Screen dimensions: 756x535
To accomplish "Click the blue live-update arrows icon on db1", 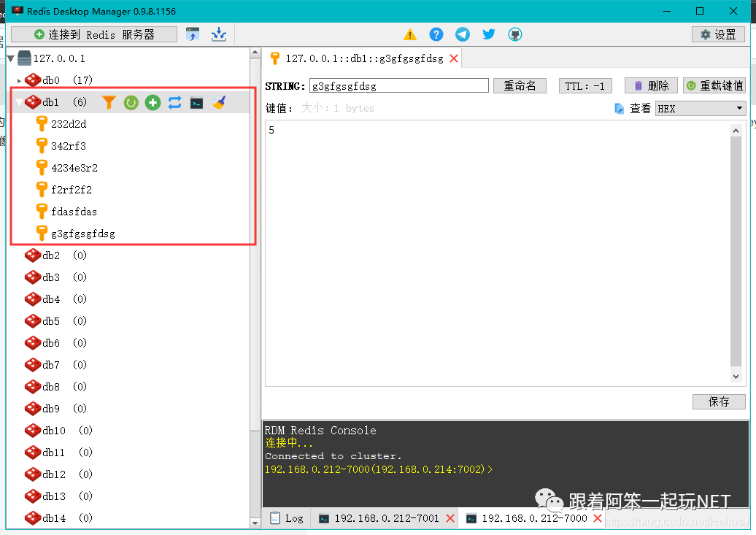I will pos(174,102).
